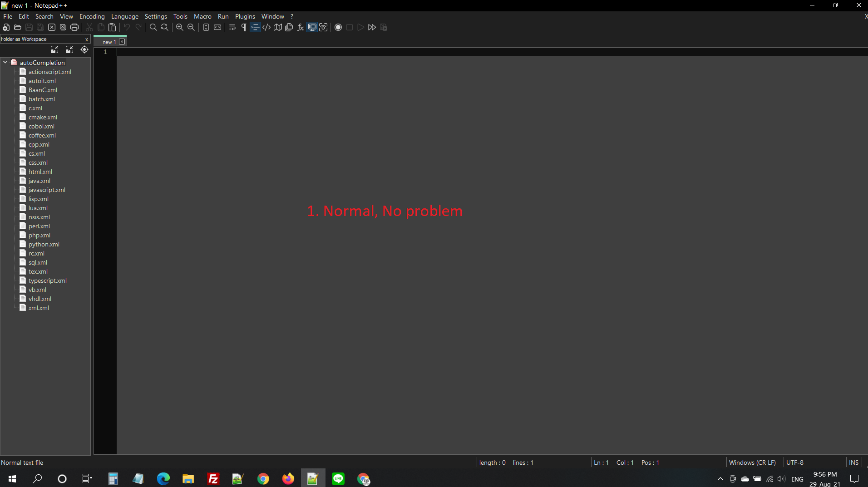Zoom out using toolbar icon
This screenshot has height=487, width=868.
pos(191,27)
